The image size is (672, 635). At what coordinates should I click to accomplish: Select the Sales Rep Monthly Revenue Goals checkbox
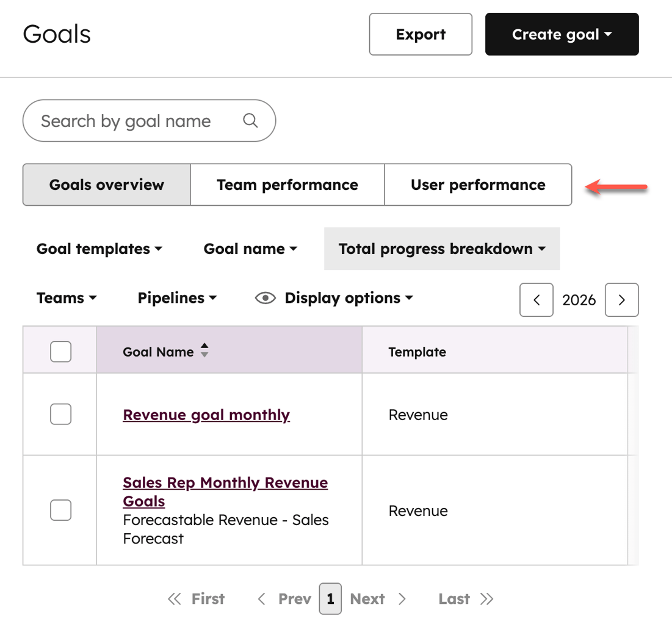(x=60, y=510)
